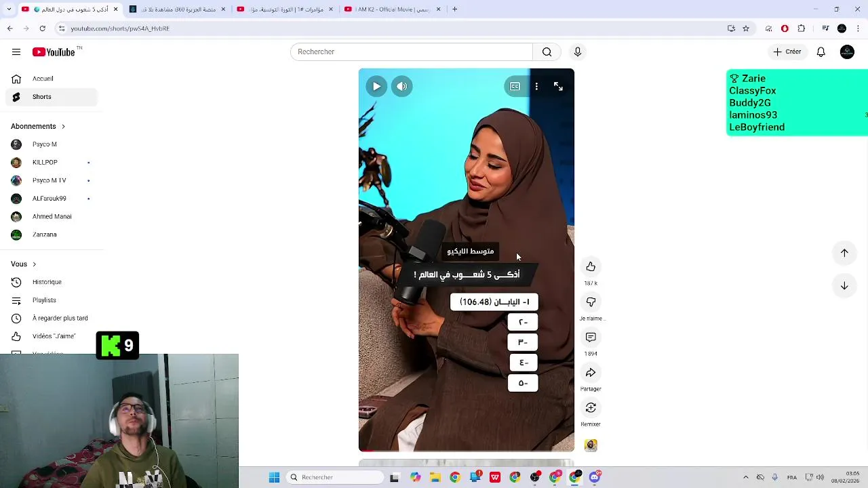Open File Explorer from the taskbar
Viewport: 868px width, 488px height.
tap(434, 477)
